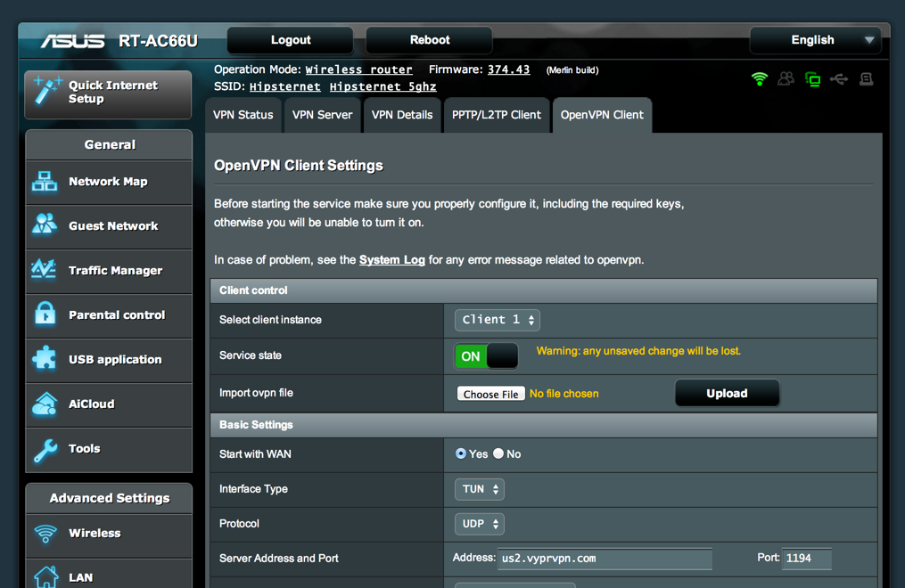Switch to the VPN Status tab
The image size is (905, 588).
pos(243,115)
